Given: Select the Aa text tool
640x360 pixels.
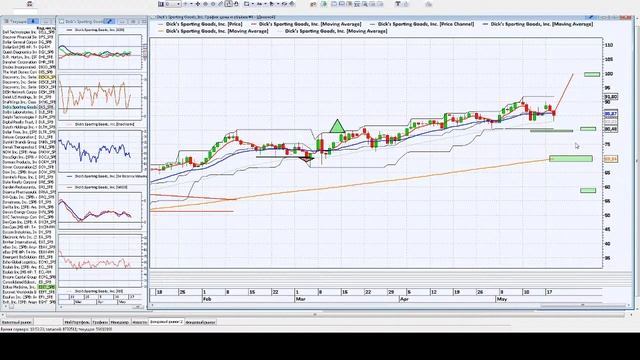Looking at the screenshot, I should (259, 4).
